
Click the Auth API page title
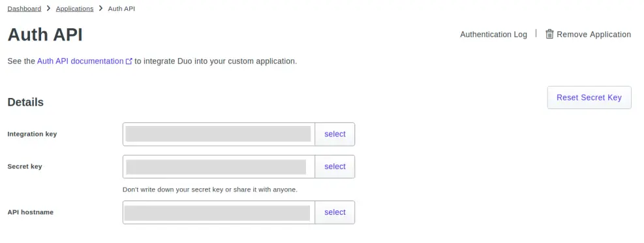pyautogui.click(x=45, y=35)
